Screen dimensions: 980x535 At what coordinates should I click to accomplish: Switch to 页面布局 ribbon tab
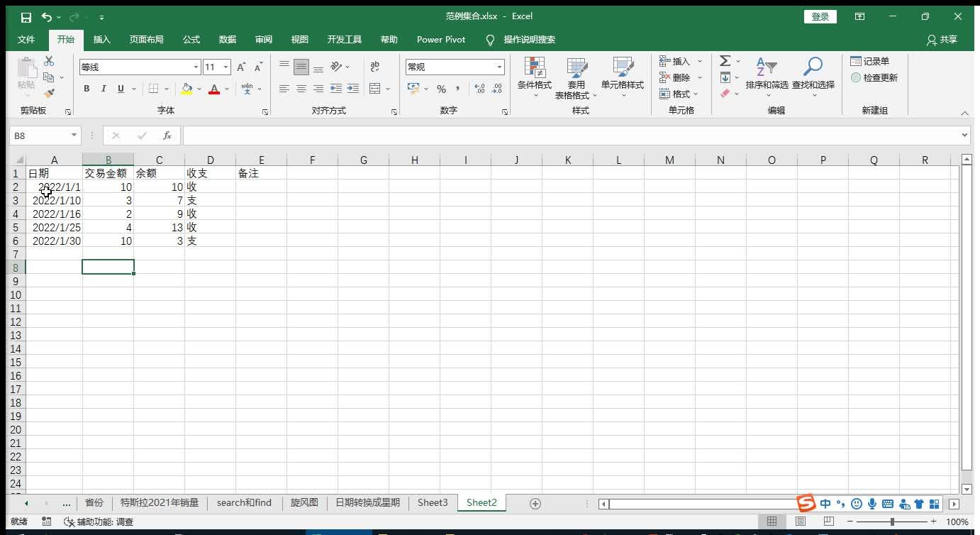click(146, 40)
